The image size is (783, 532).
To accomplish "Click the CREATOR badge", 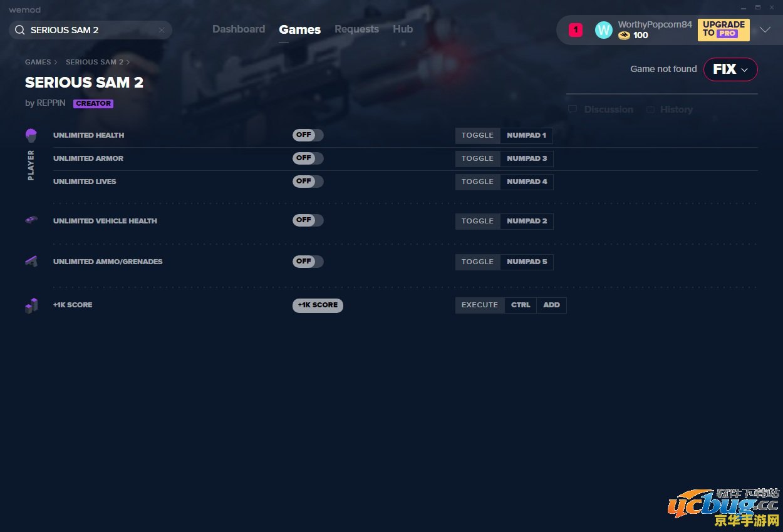I will 93,104.
